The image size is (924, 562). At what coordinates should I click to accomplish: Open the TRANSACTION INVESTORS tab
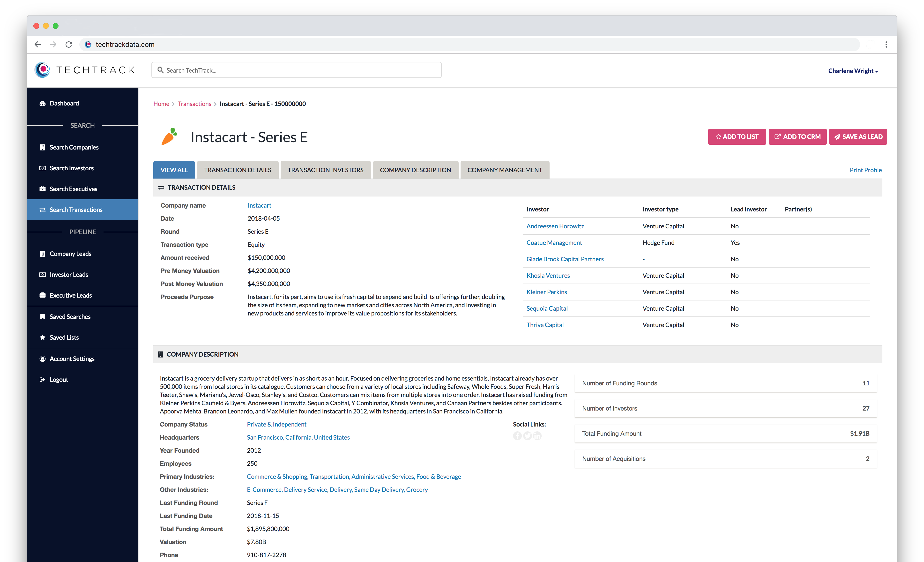pyautogui.click(x=325, y=170)
